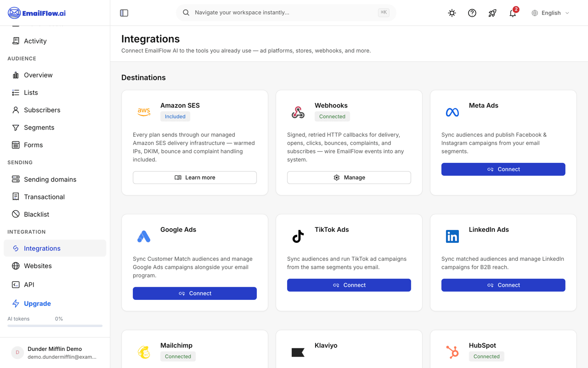Click the Websites globe icon
Screen dimensions: 588x368
(16, 266)
